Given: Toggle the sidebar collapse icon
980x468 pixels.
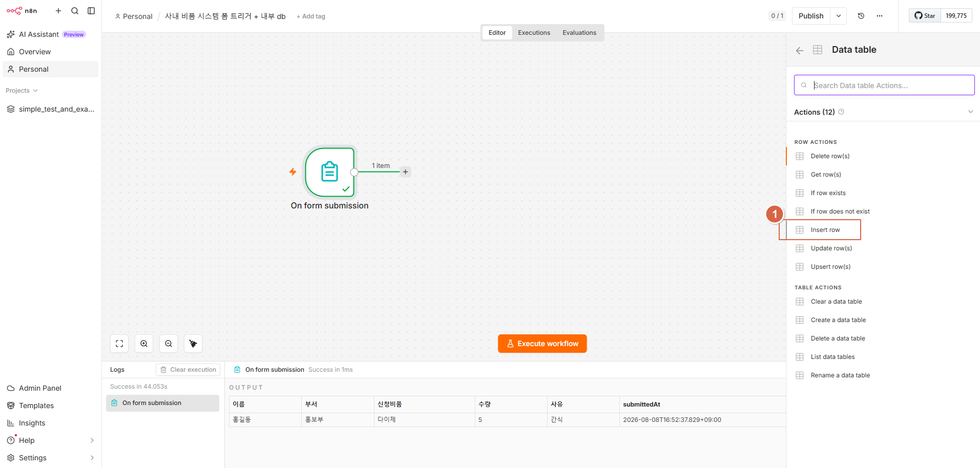Looking at the screenshot, I should pyautogui.click(x=91, y=11).
